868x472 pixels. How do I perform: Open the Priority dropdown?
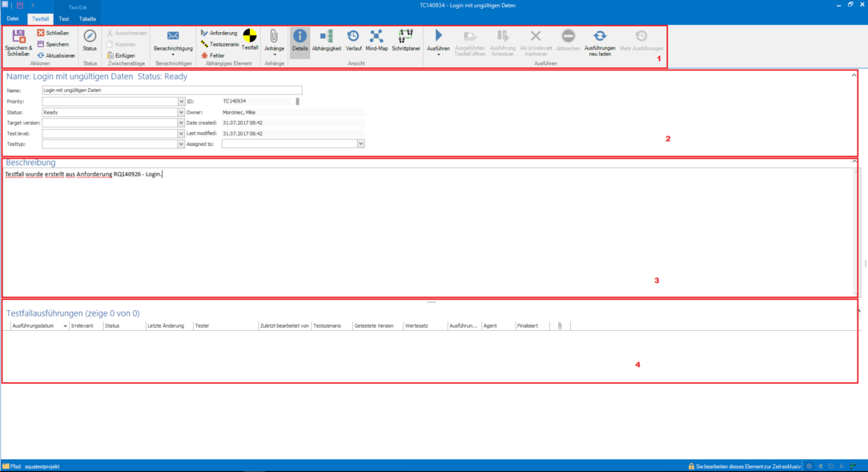point(182,102)
